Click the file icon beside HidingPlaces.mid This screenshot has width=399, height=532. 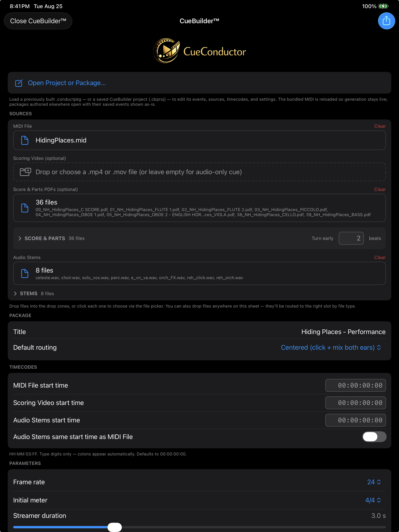pos(25,140)
